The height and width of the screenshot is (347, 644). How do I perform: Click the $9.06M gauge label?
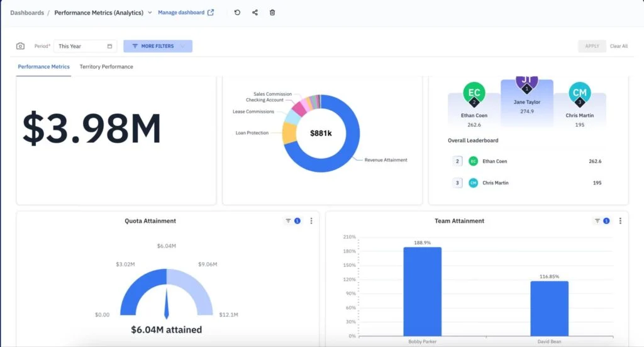coord(208,265)
